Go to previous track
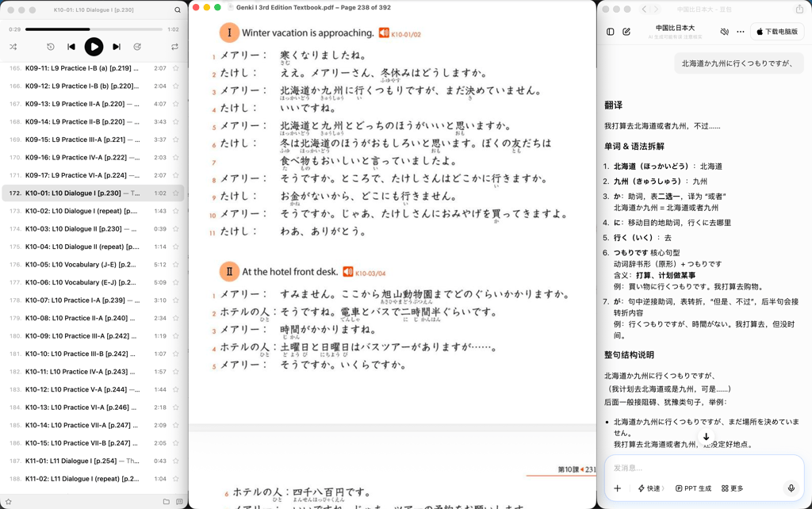812x509 pixels. point(71,47)
